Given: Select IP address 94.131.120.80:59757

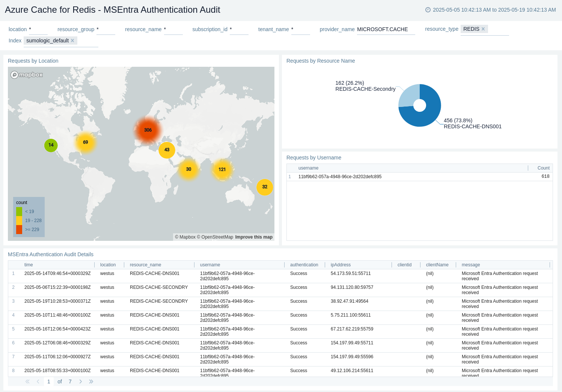Looking at the screenshot, I should [x=352, y=287].
